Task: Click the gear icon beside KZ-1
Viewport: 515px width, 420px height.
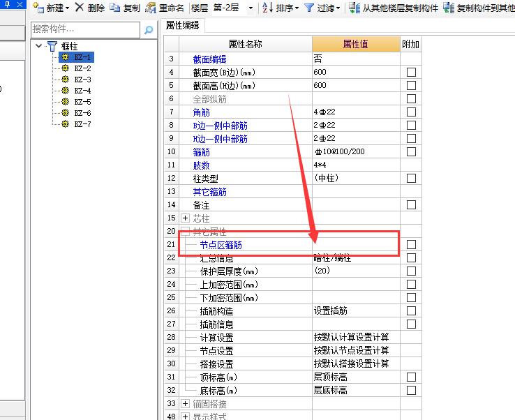Action: tap(66, 57)
